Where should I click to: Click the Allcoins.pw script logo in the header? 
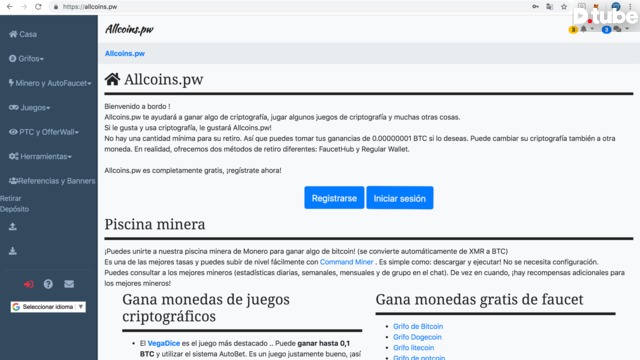[129, 29]
